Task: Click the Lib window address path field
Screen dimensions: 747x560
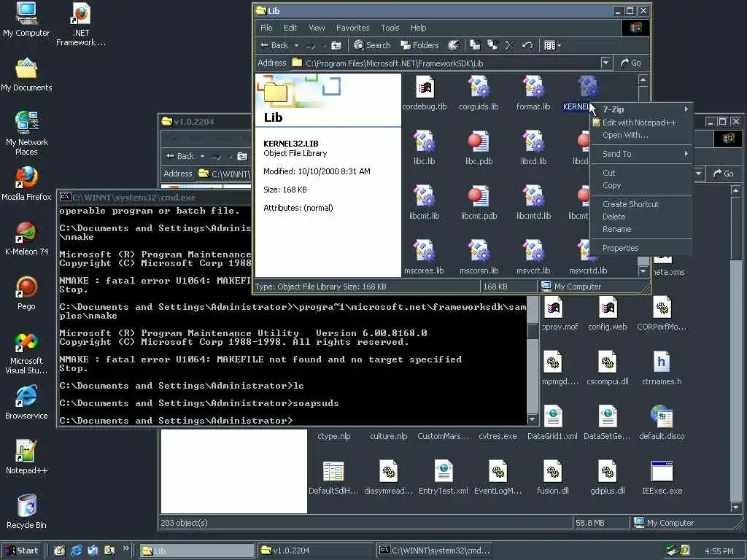Action: pos(446,63)
